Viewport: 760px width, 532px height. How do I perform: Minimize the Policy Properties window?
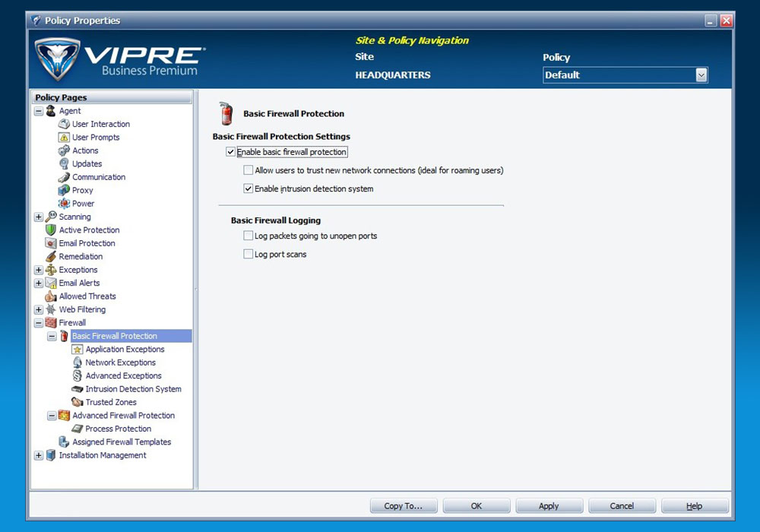tap(711, 21)
